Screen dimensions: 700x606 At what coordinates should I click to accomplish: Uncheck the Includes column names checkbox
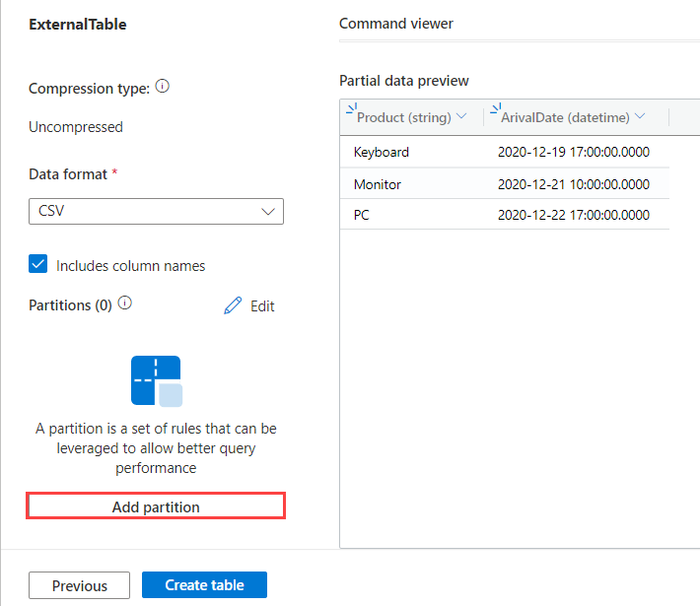point(38,264)
